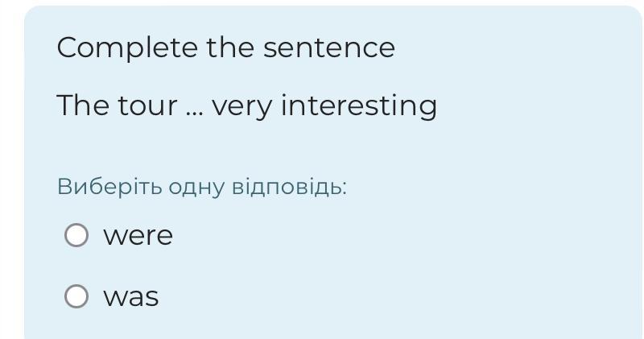Click empty blue area right of "was"

click(x=402, y=297)
